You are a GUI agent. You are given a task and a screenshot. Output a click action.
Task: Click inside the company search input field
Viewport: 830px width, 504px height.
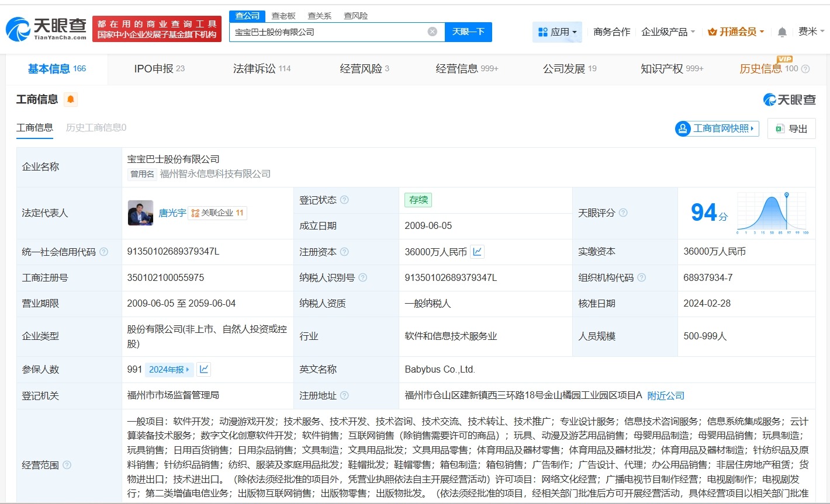[327, 32]
